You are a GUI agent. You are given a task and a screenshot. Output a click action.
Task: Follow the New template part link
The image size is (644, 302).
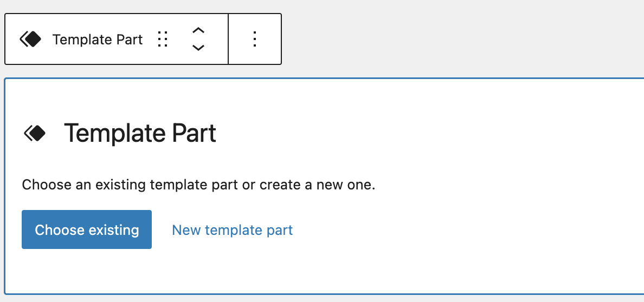point(232,230)
